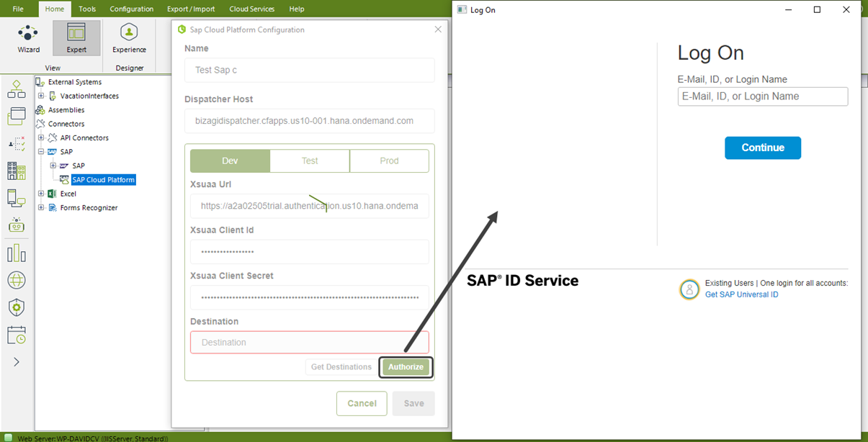Open the bar chart sidebar icon
Viewport: 868px width, 442px height.
(x=17, y=253)
